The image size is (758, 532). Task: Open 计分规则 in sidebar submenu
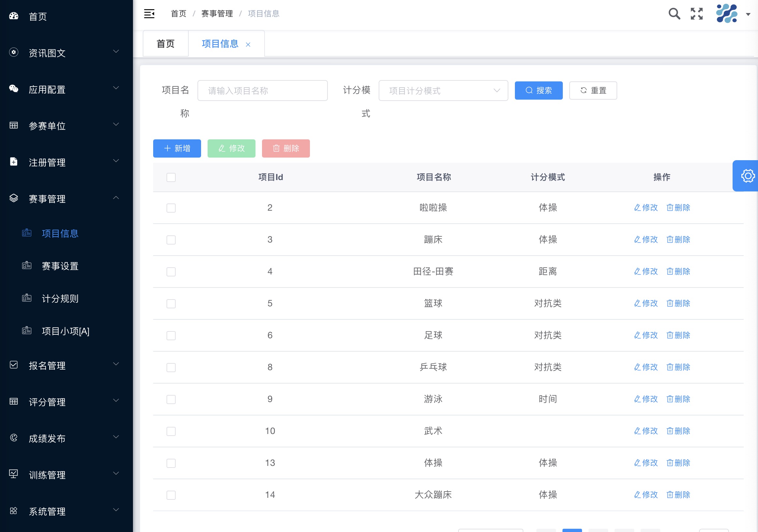pos(60,299)
